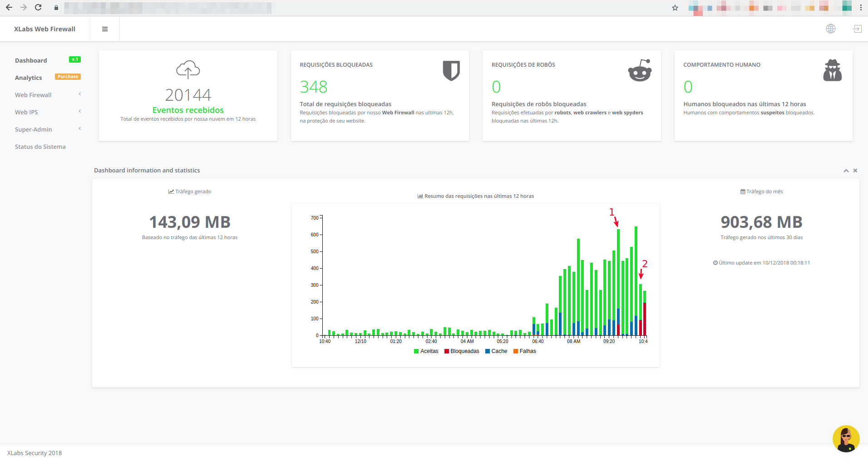This screenshot has width=868, height=461.
Task: Click the shield icon in blocked requests
Action: [451, 70]
